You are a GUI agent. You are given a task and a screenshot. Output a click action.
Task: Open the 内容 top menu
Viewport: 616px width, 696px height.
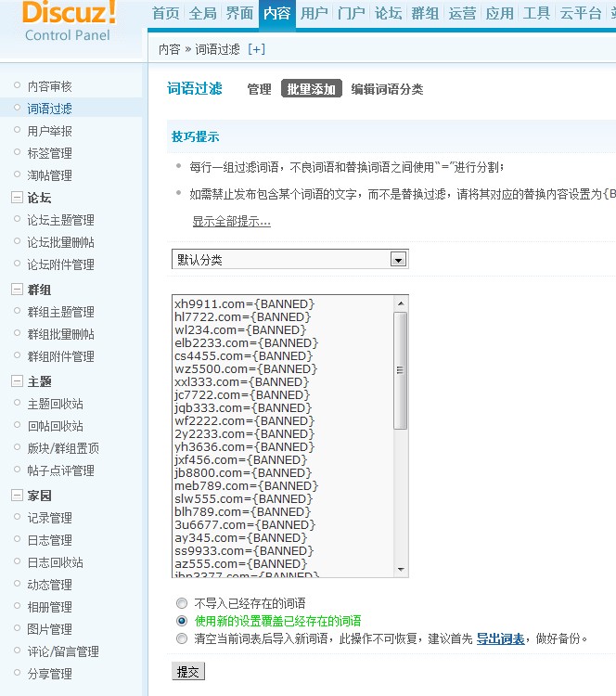tap(277, 13)
